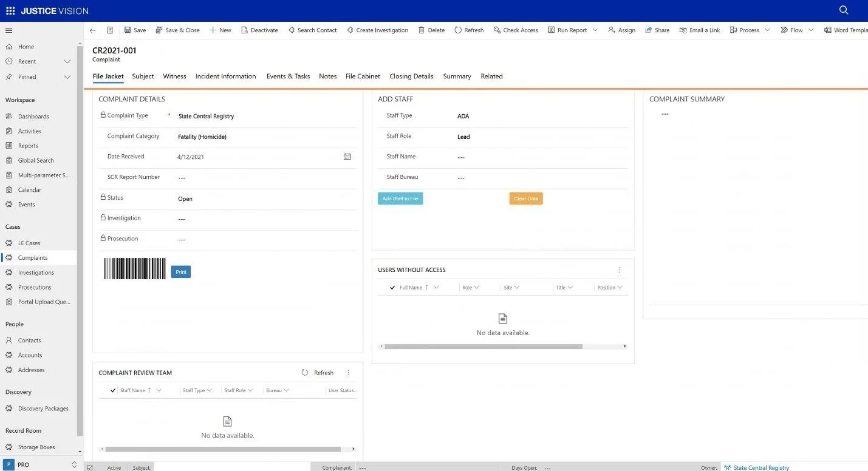This screenshot has width=868, height=471.
Task: Open the PRO area switcher
Action: pyautogui.click(x=41, y=465)
